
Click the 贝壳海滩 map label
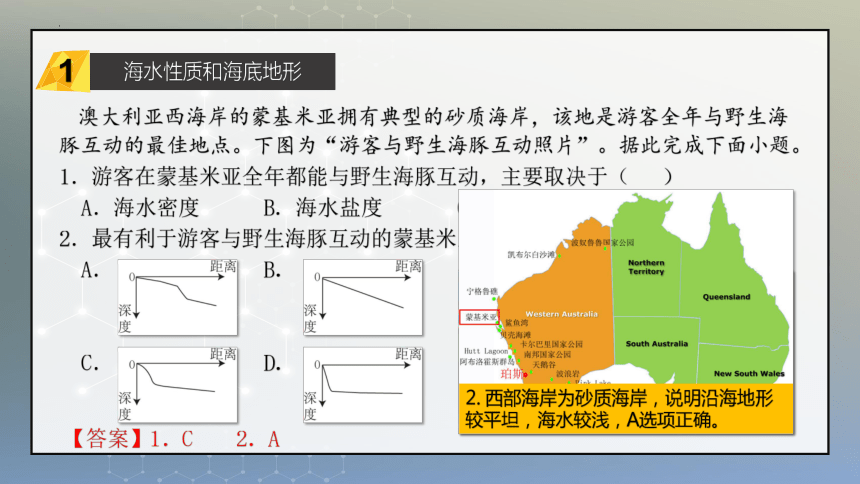pos(516,334)
